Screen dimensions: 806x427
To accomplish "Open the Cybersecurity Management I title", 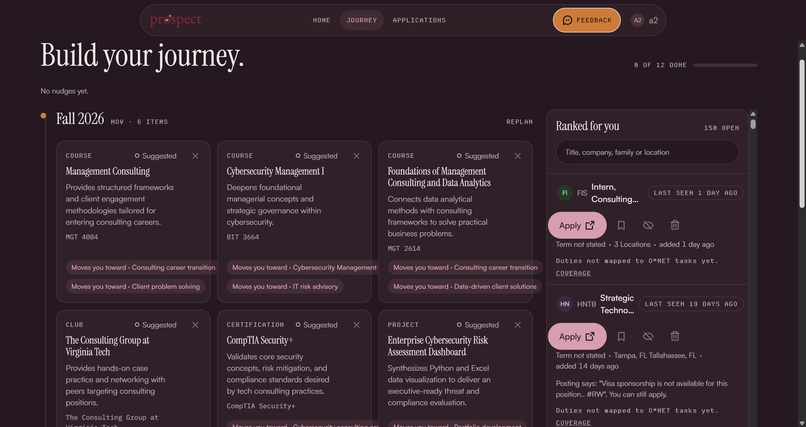I will (275, 171).
